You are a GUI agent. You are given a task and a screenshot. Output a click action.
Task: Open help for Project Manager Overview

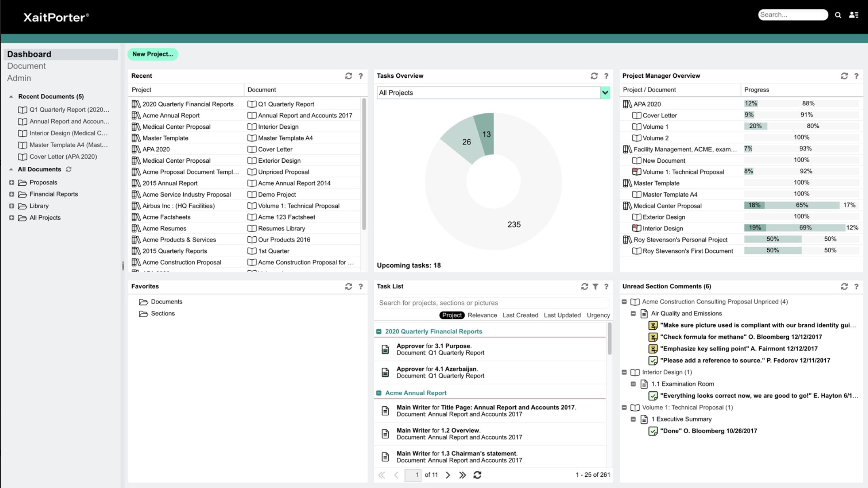[856, 76]
